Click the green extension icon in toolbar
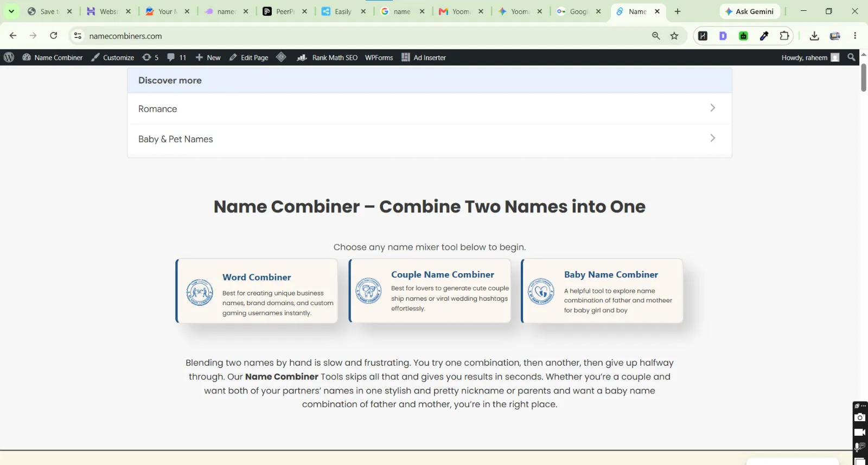868x465 pixels. [743, 36]
